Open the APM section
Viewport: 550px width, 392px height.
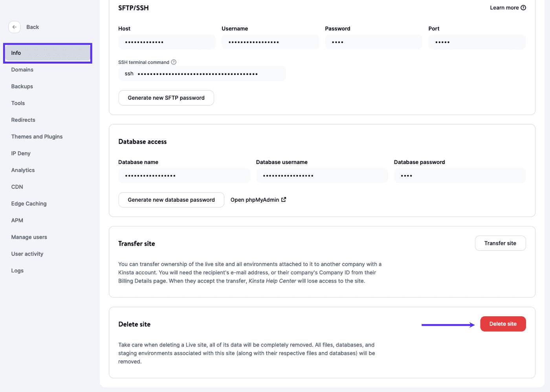pyautogui.click(x=17, y=220)
